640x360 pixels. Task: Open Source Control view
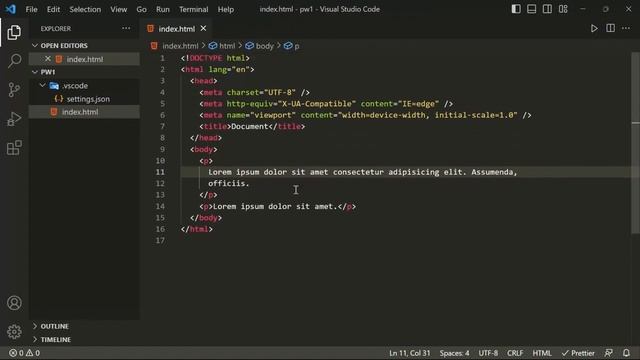click(14, 90)
